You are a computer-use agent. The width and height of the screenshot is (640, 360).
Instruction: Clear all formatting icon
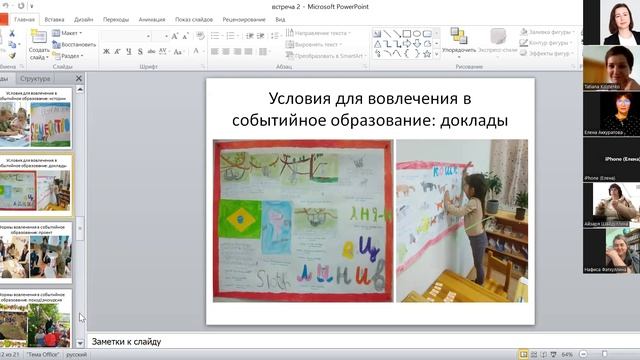click(x=200, y=36)
